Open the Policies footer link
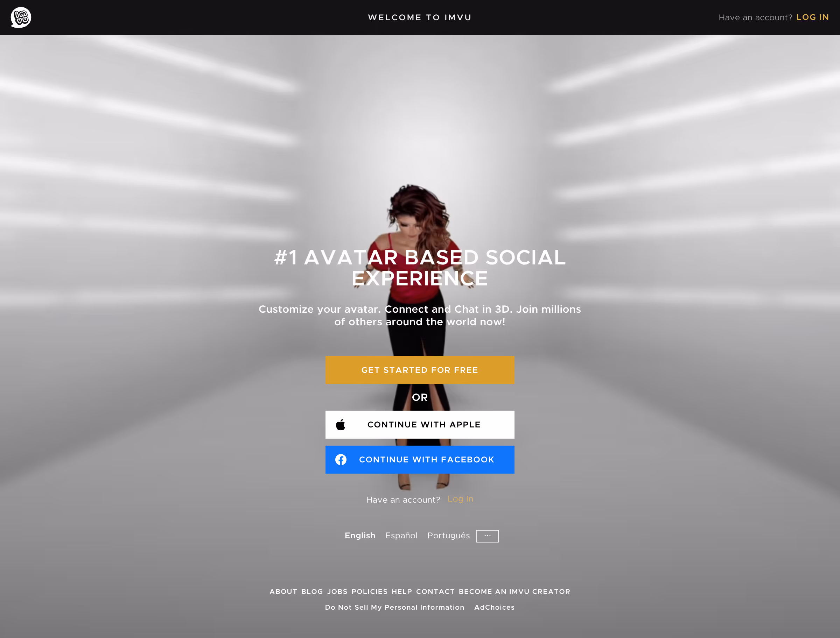 [x=370, y=592]
